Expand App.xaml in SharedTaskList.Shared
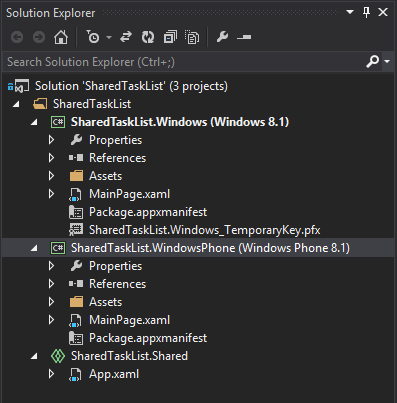Image resolution: width=397 pixels, height=403 pixels. click(51, 374)
